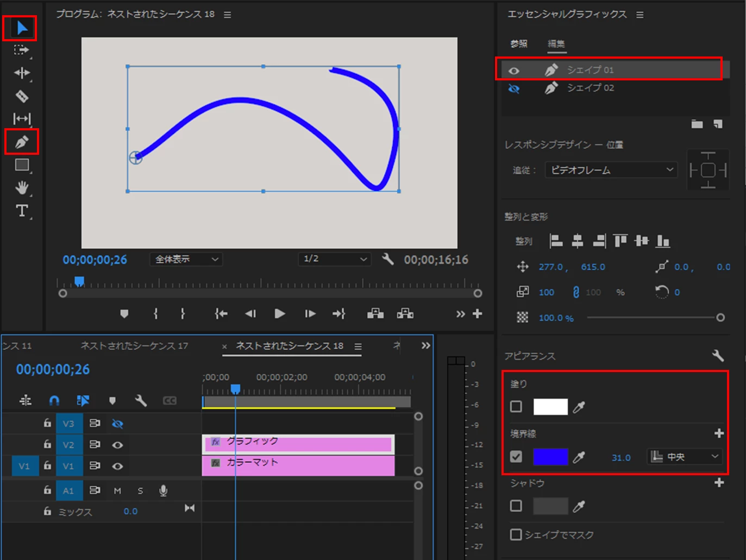Choose the Hand tool

point(22,188)
